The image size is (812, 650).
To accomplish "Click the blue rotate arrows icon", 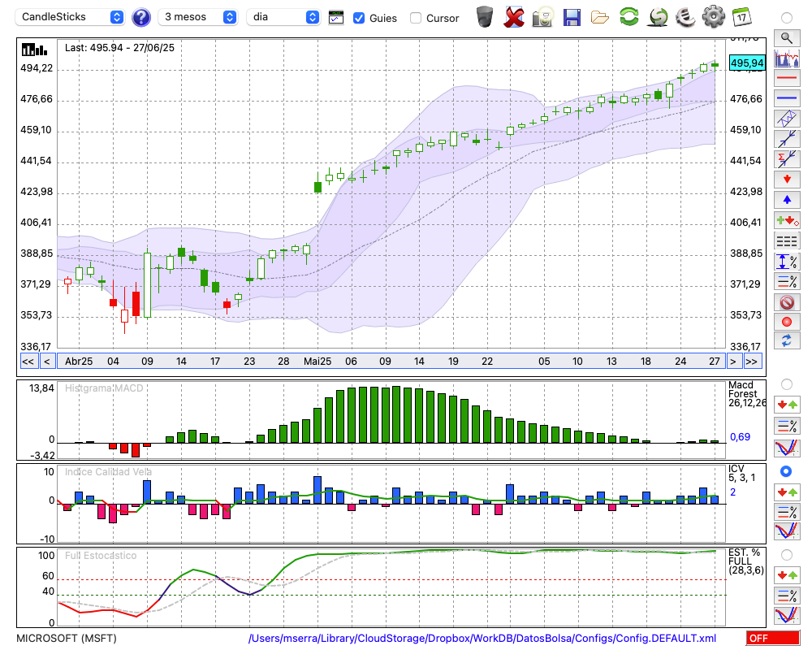I will (787, 341).
